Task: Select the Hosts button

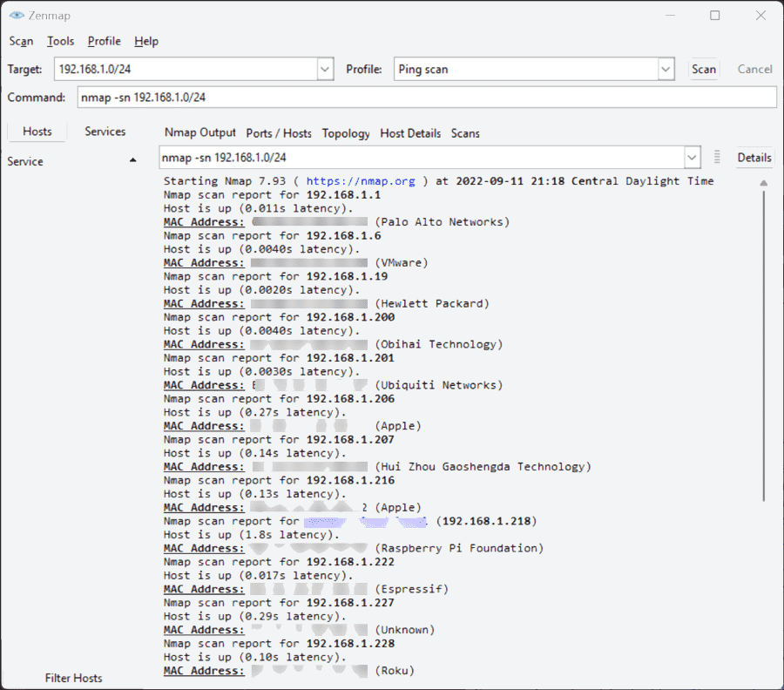Action: [x=37, y=132]
